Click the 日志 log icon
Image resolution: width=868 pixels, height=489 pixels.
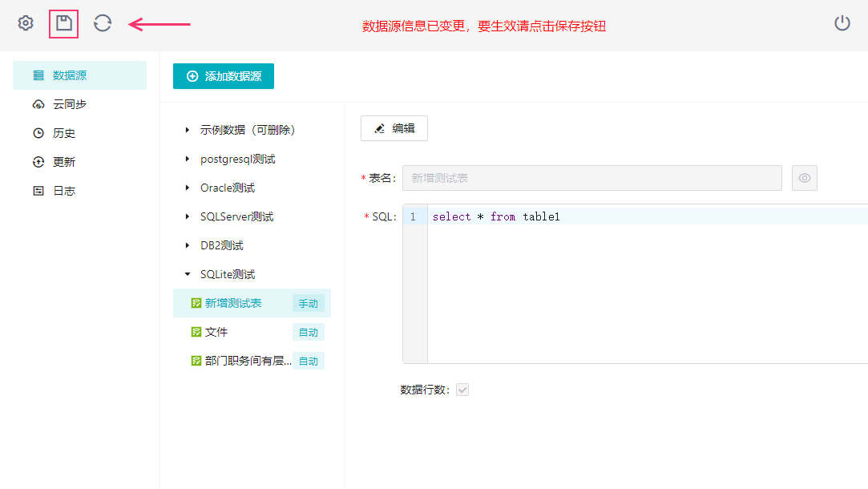pyautogui.click(x=38, y=191)
